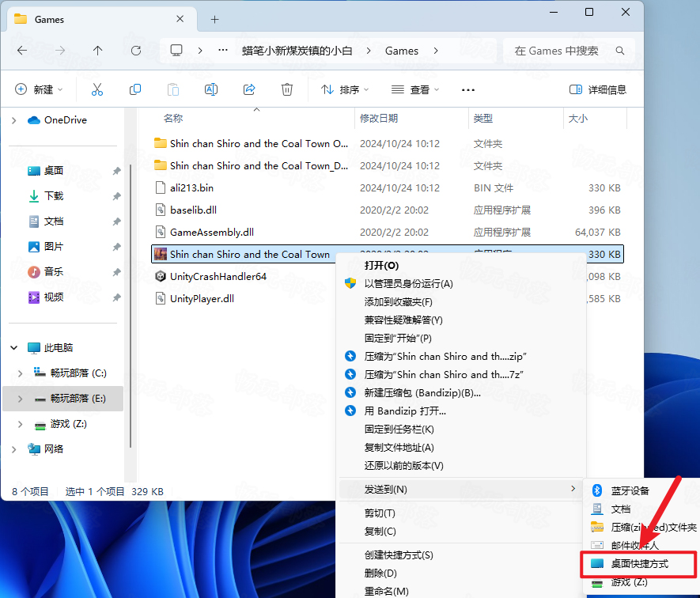700x598 pixels.
Task: Click the pin icon beside 文档
Action: pyautogui.click(x=116, y=221)
